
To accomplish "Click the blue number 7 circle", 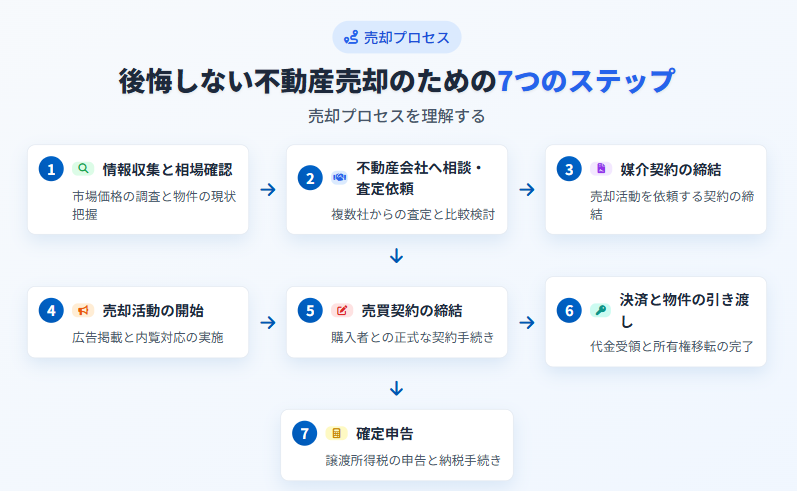I will click(304, 433).
